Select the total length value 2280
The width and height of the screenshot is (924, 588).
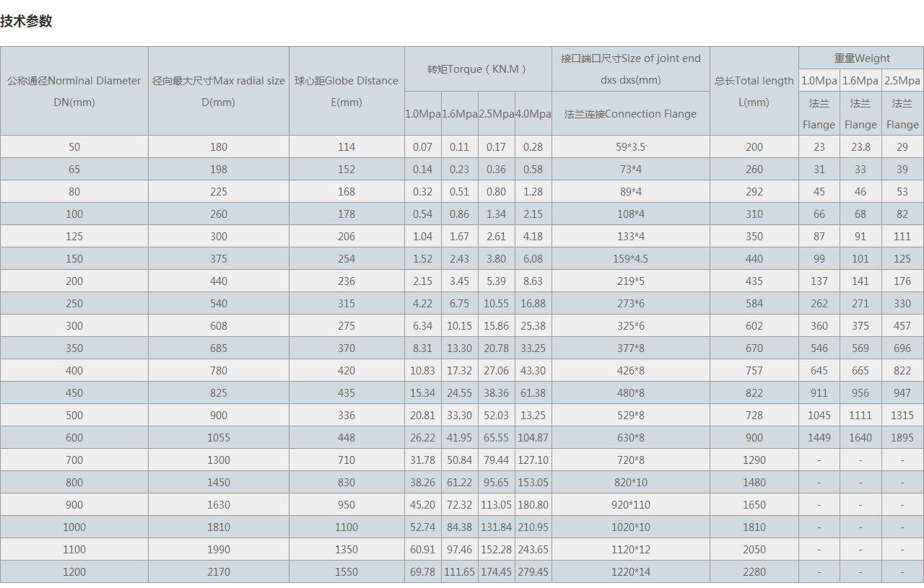click(754, 572)
